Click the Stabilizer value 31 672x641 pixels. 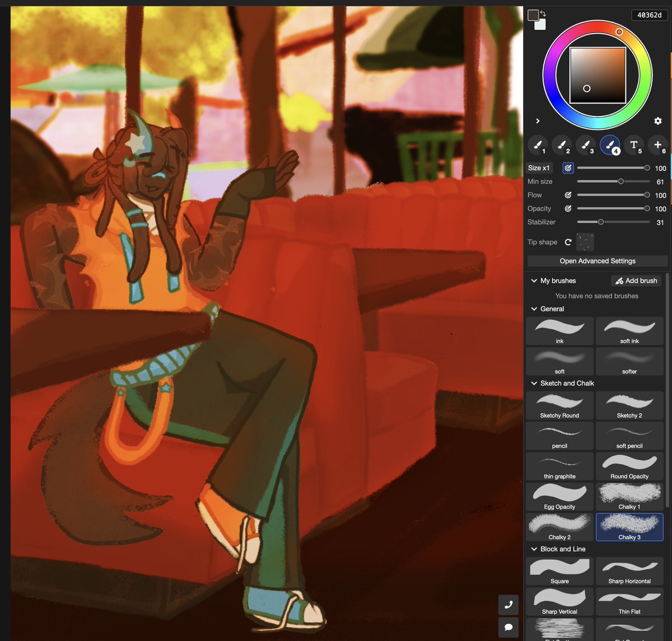[660, 222]
